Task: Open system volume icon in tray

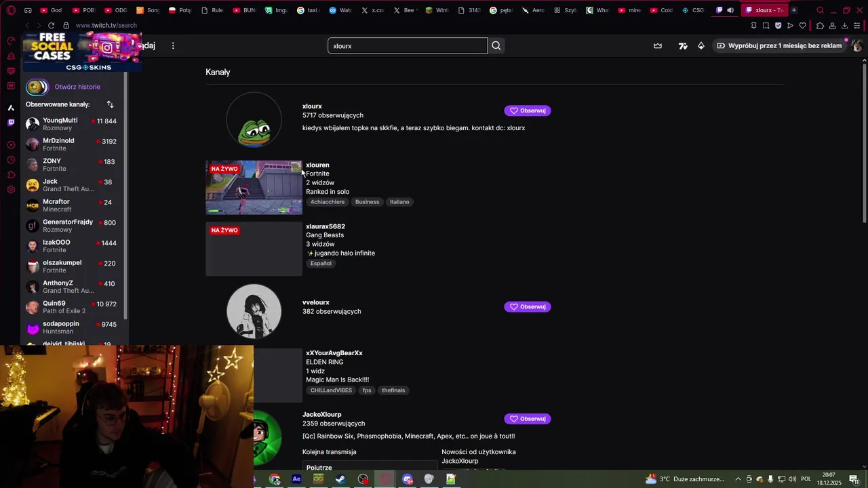Action: click(x=793, y=479)
